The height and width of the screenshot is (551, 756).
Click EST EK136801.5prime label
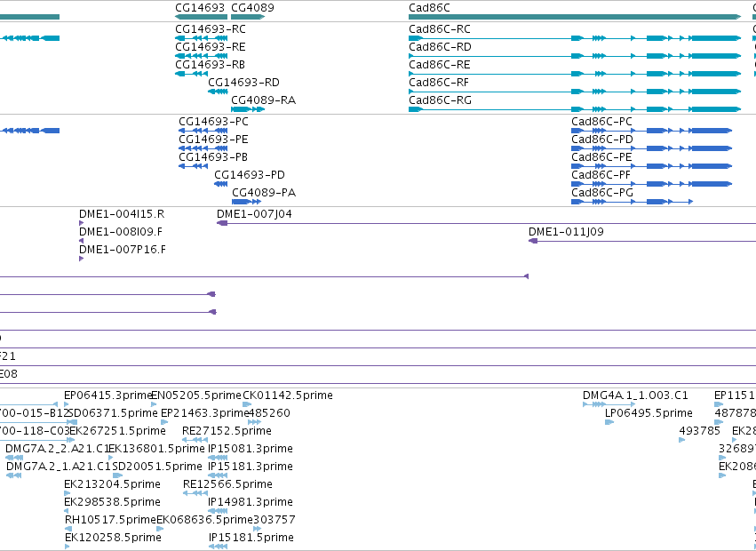(x=156, y=449)
